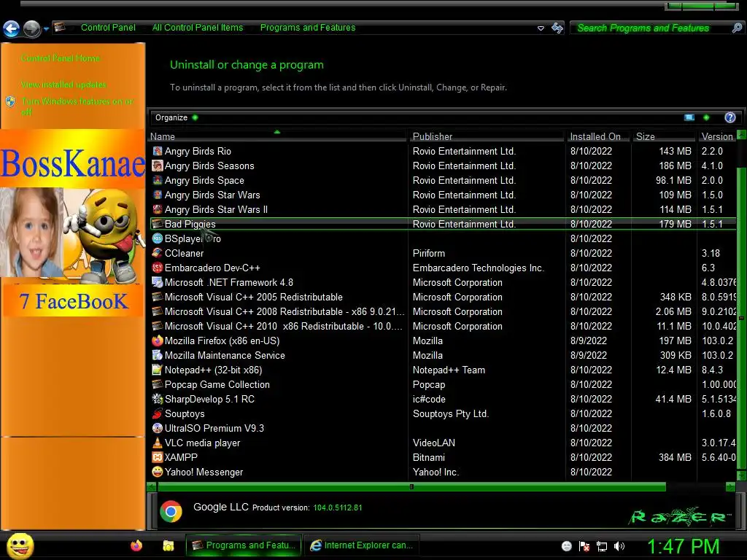Sort list by the Size column

pyautogui.click(x=664, y=136)
